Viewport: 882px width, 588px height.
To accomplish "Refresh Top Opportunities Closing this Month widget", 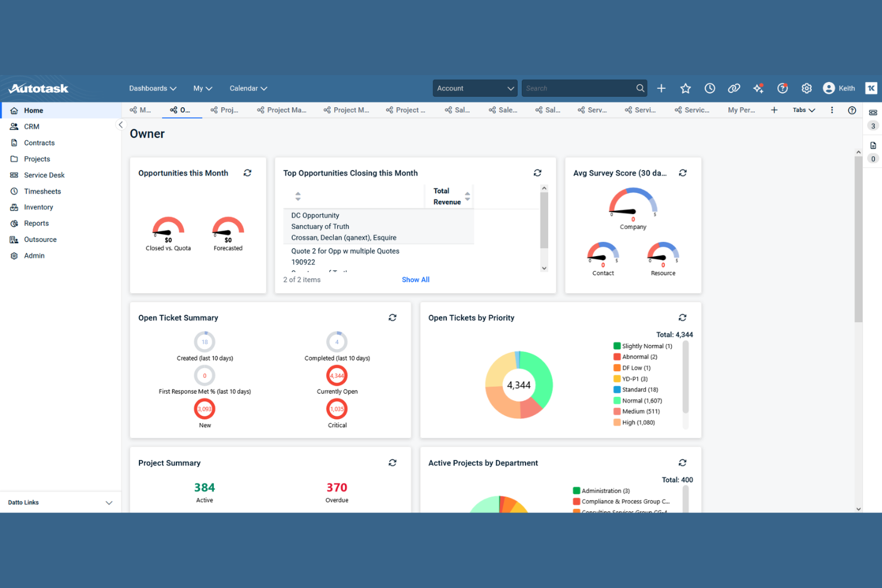I will [x=538, y=173].
